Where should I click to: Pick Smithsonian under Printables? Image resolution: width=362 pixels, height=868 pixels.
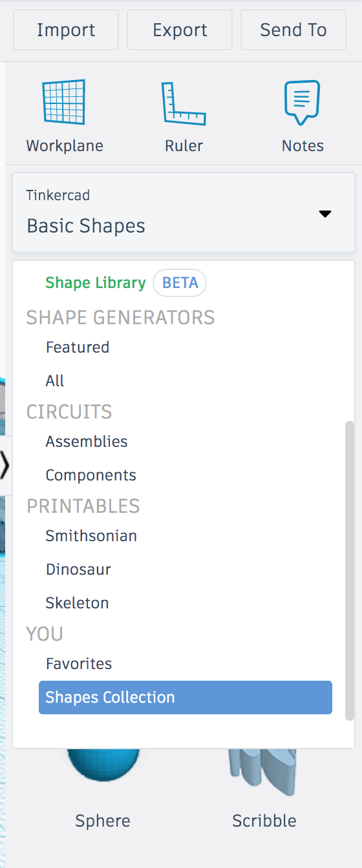pyautogui.click(x=91, y=536)
